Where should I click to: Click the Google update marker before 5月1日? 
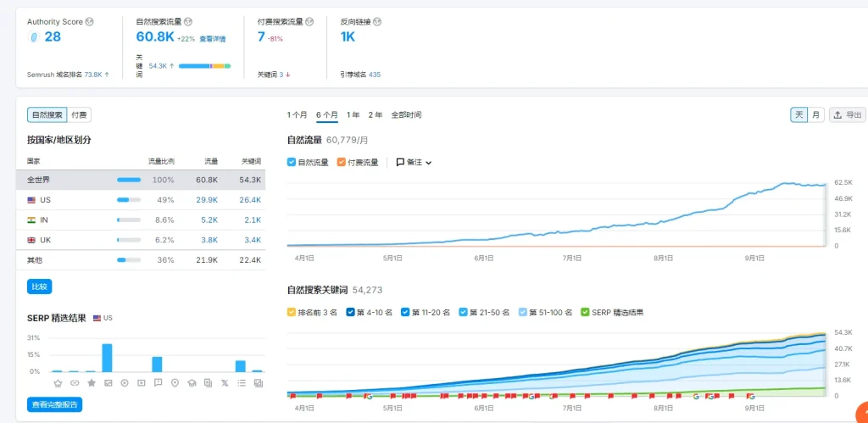(x=370, y=396)
